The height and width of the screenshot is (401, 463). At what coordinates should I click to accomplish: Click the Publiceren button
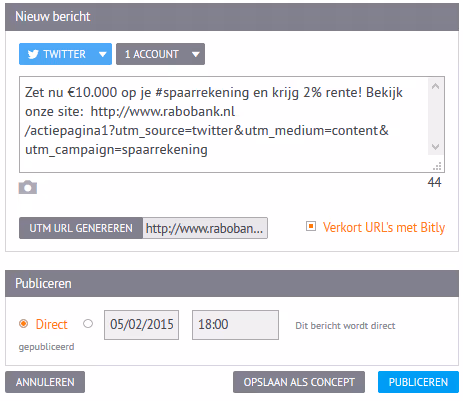click(418, 382)
